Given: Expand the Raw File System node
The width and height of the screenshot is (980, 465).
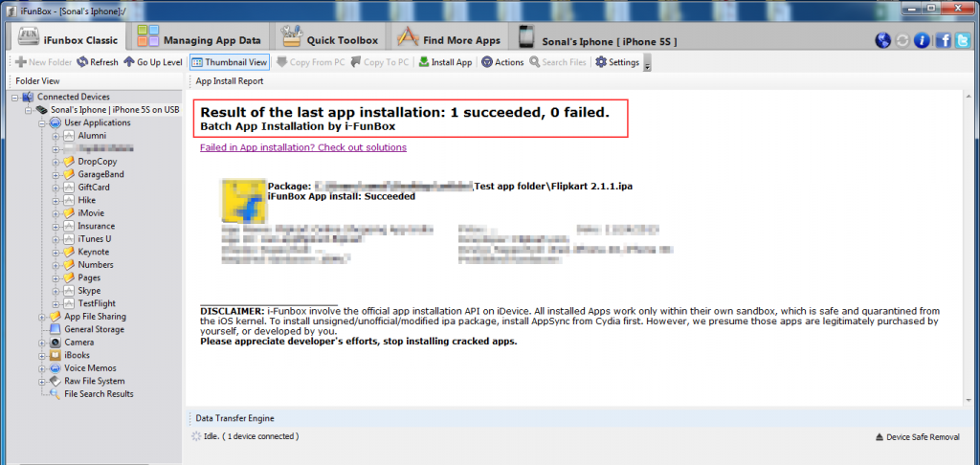Looking at the screenshot, I should (42, 381).
